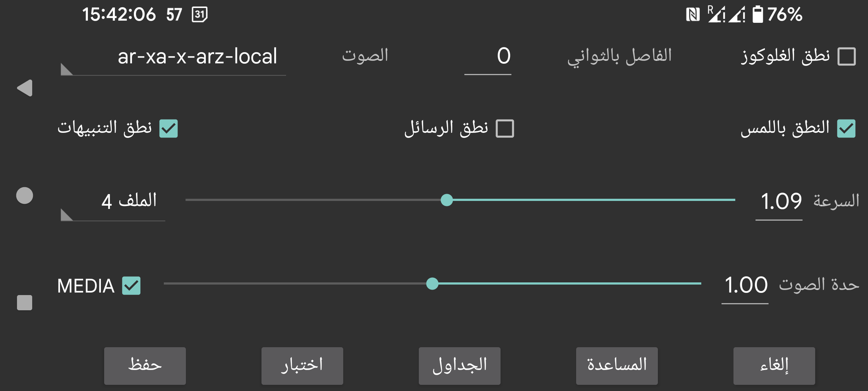The image size is (868, 391).
Task: Uncheck the MEDIA checkbox
Action: (131, 286)
